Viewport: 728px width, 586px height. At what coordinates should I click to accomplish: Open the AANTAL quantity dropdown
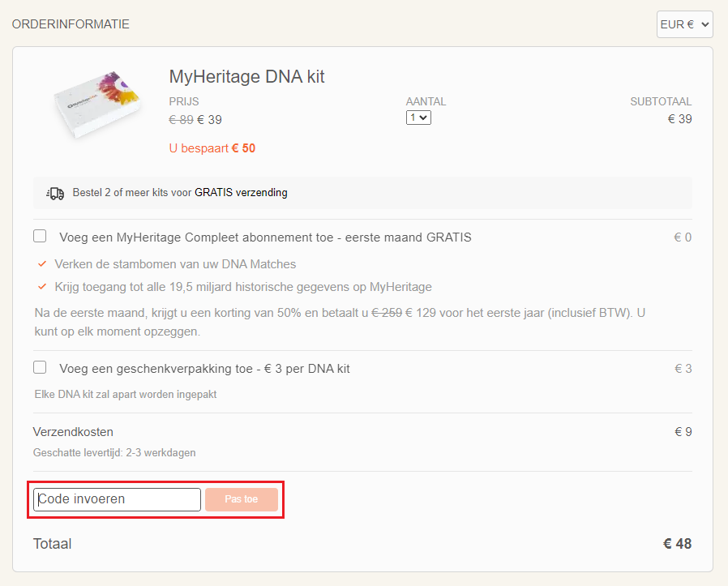[418, 118]
